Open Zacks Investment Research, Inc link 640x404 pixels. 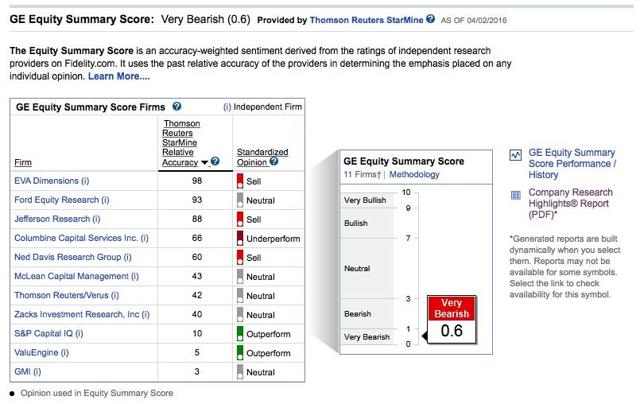point(82,314)
